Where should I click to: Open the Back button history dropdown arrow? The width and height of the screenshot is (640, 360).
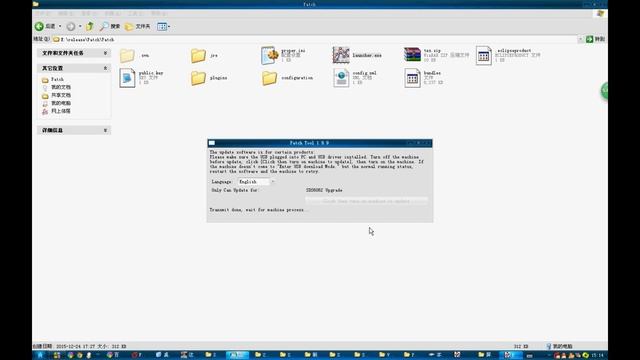tap(60, 27)
